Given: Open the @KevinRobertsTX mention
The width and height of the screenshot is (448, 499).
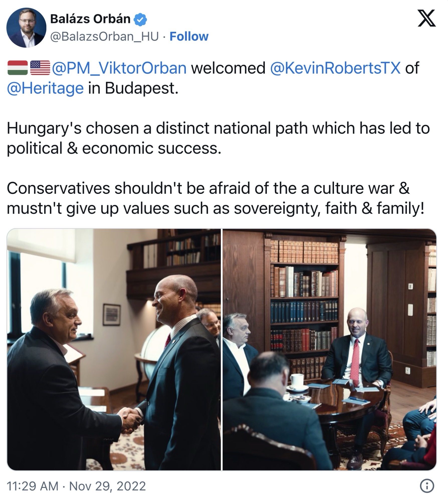Looking at the screenshot, I should pyautogui.click(x=335, y=68).
